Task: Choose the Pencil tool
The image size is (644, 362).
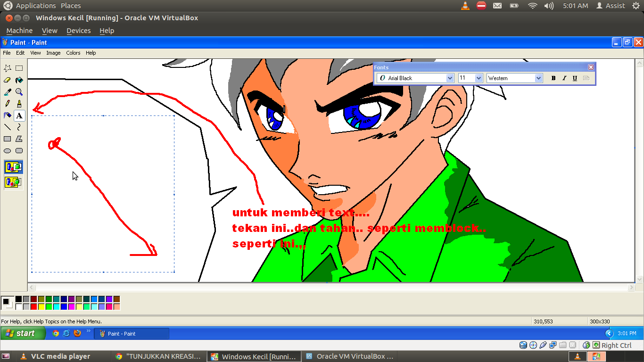Action: [x=8, y=104]
